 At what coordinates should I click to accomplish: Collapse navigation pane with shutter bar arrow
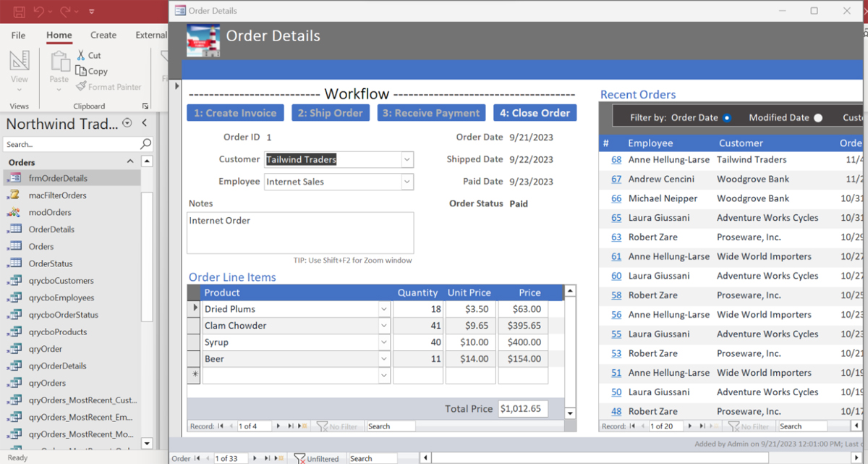point(144,124)
